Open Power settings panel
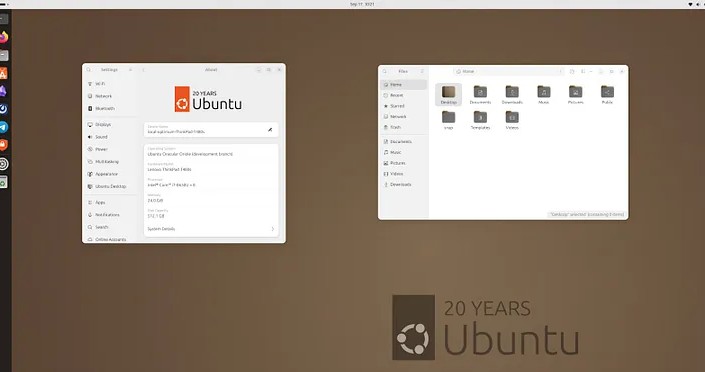This screenshot has height=372, width=705. tap(111, 149)
